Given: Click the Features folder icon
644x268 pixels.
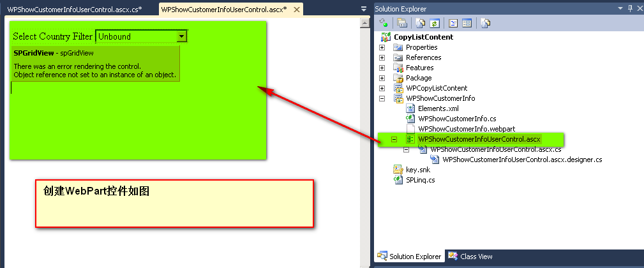Looking at the screenshot, I should tap(398, 68).
